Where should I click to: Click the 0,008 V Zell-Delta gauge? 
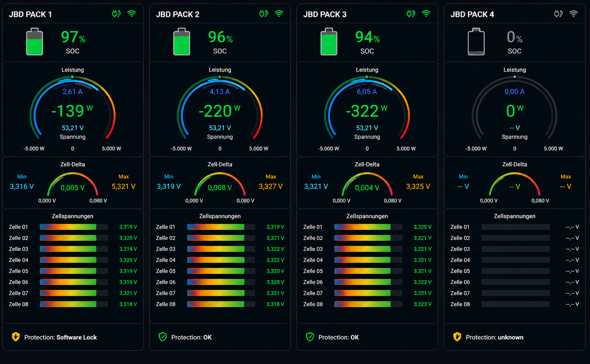click(x=220, y=184)
